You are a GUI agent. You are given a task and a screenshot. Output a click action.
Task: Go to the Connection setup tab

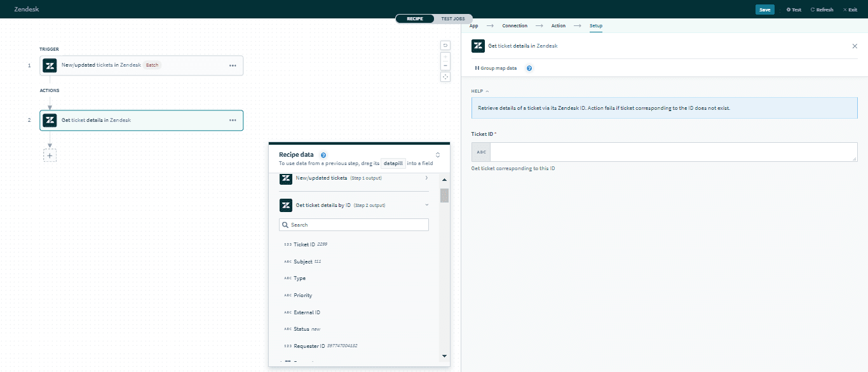(x=514, y=26)
